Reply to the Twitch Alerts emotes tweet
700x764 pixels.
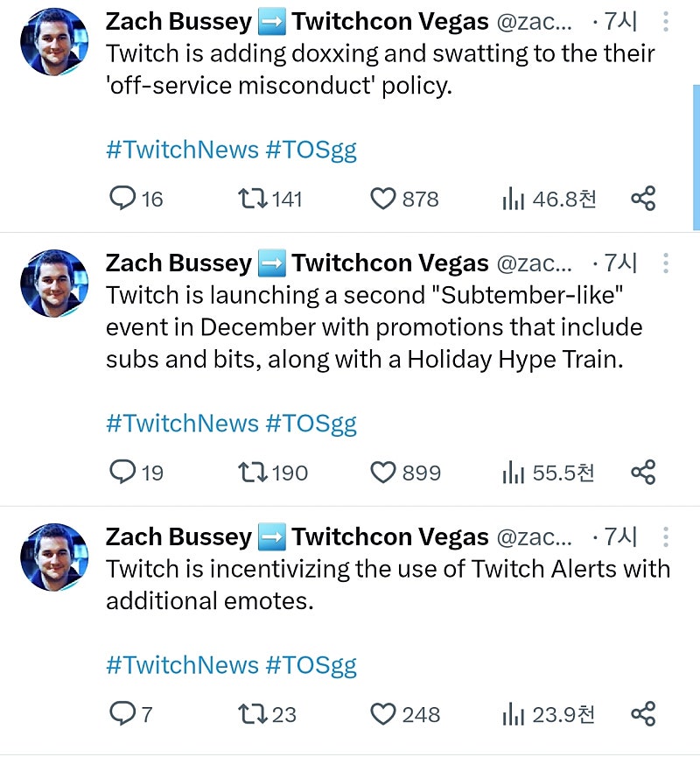pyautogui.click(x=122, y=714)
